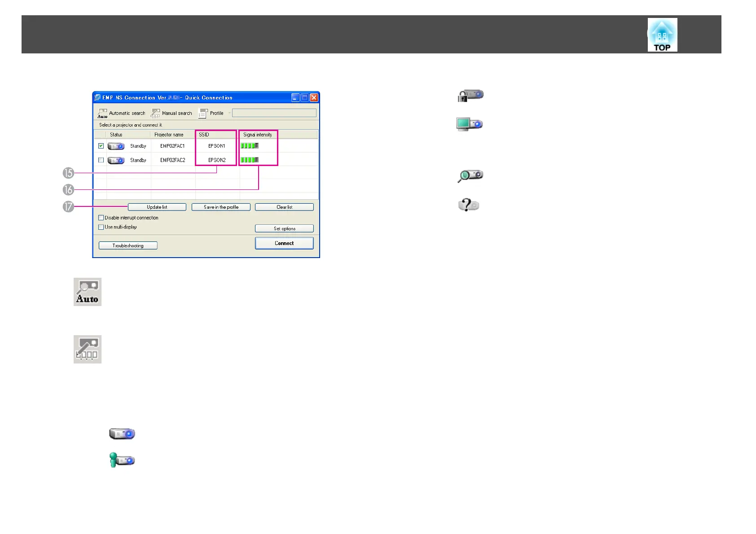Enable Disable interrupt connection checkbox
The image size is (756, 534).
101,218
